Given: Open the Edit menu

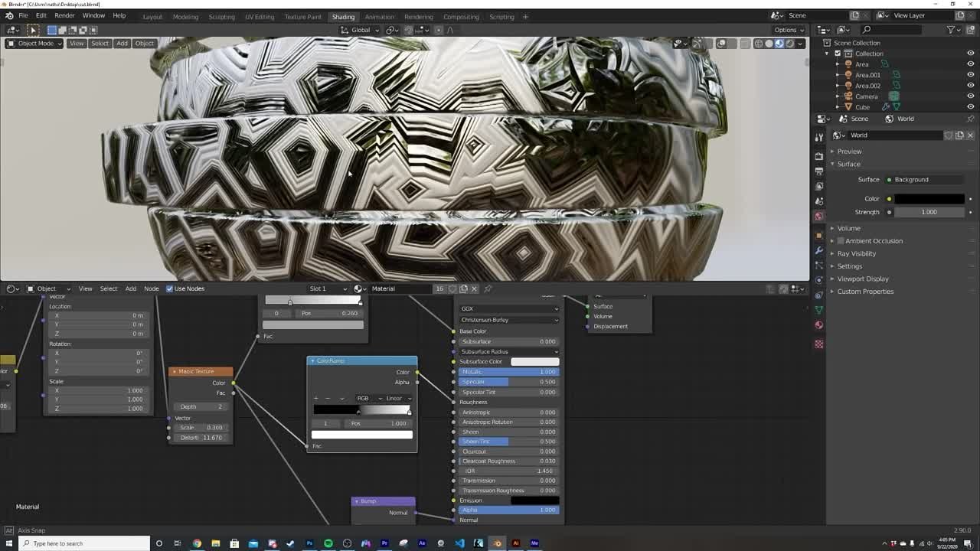Looking at the screenshot, I should (x=41, y=15).
